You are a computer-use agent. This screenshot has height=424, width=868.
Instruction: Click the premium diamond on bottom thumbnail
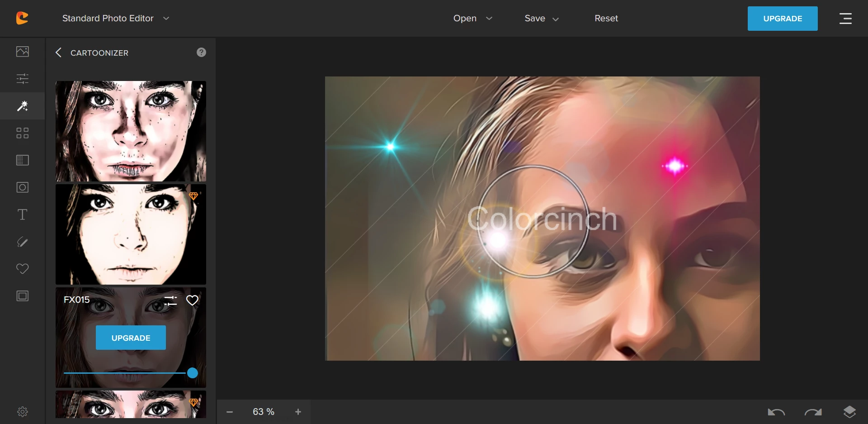tap(193, 402)
